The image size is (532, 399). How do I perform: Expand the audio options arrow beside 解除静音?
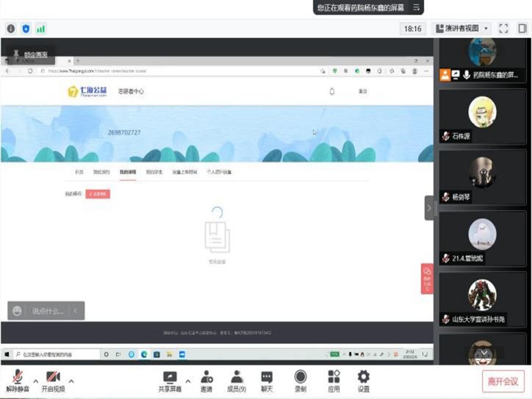(35, 381)
